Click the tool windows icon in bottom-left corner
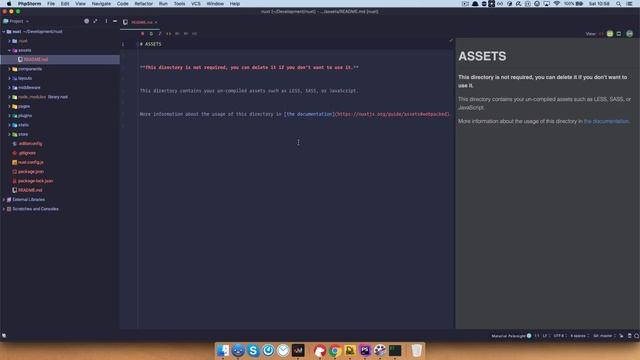 tap(4, 336)
